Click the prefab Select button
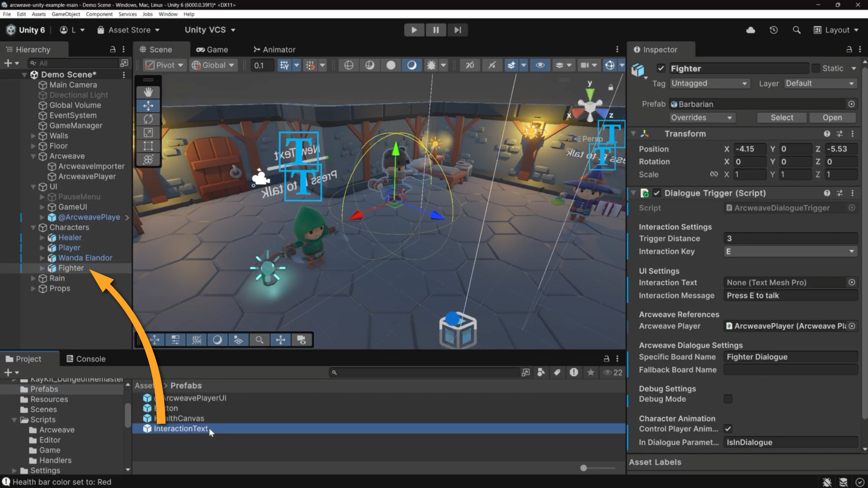Viewport: 868px width, 488px height. pyautogui.click(x=782, y=117)
